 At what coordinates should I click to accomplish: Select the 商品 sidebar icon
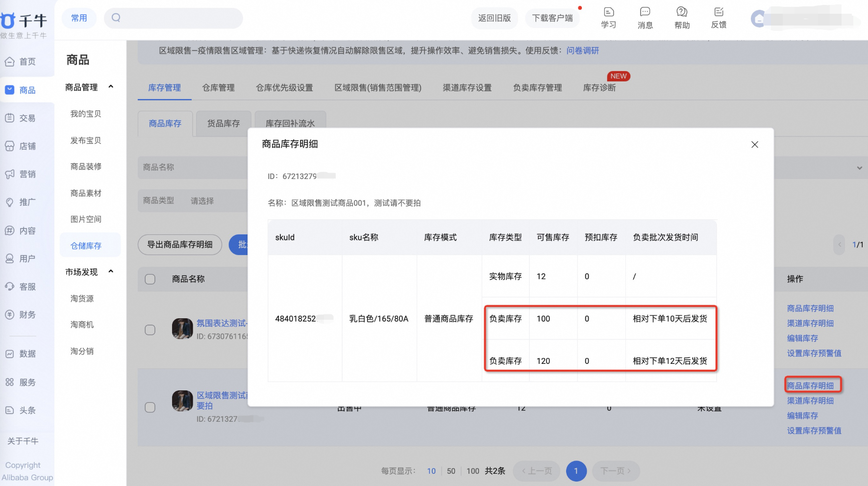[x=10, y=90]
